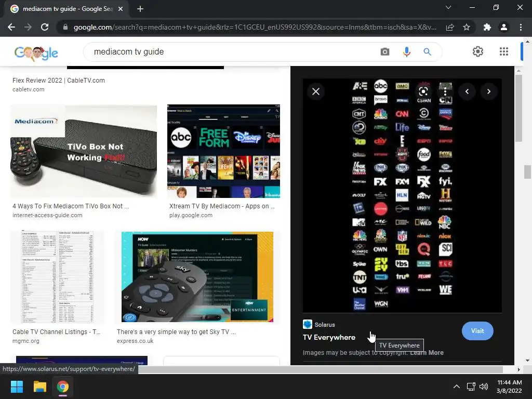Close the image preview panel

click(x=316, y=91)
